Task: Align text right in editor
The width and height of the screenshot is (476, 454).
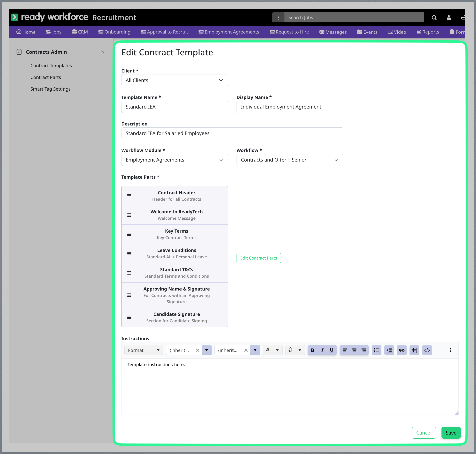Action: coord(364,350)
